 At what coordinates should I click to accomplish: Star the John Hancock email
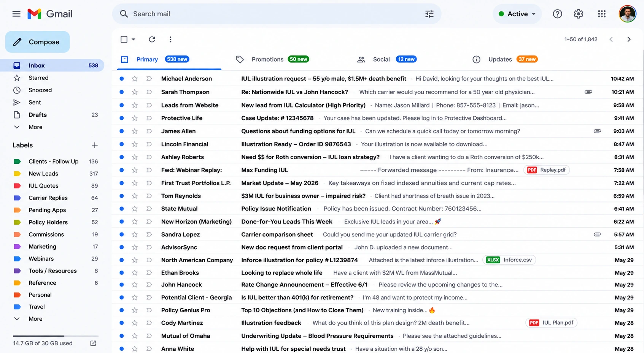135,285
